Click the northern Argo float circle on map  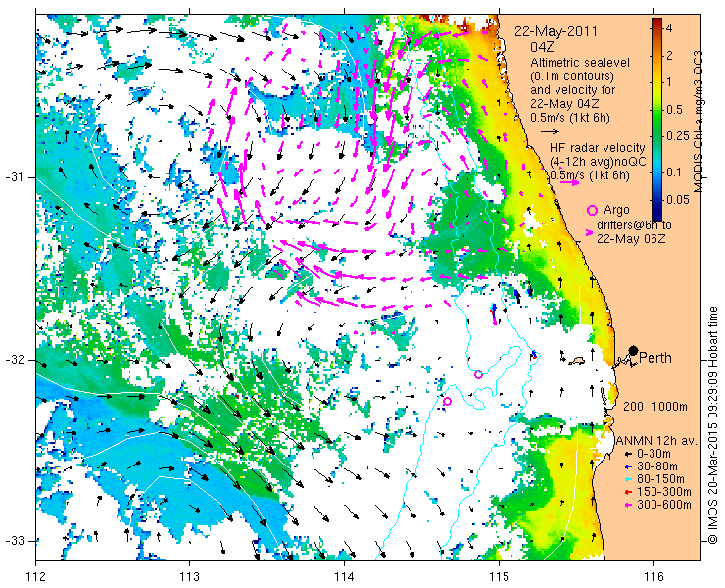point(478,374)
